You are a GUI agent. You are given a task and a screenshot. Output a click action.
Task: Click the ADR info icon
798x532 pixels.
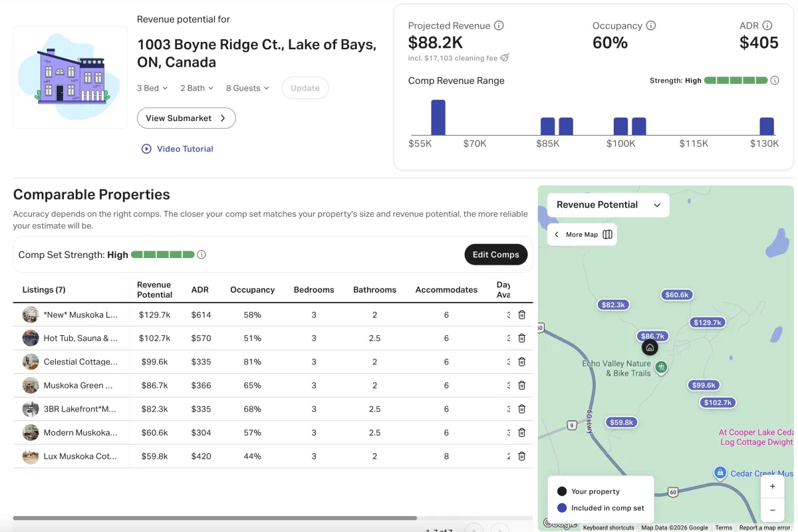pos(767,26)
